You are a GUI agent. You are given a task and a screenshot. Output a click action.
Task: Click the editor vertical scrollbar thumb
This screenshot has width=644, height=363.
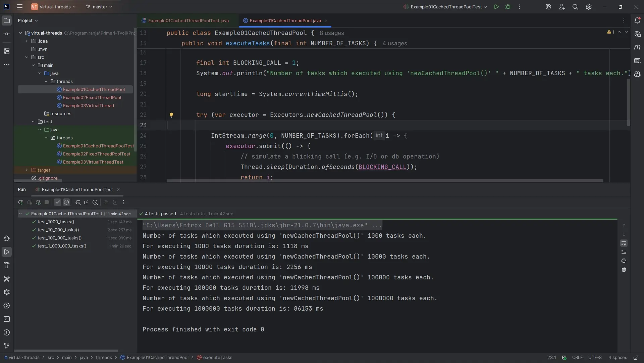[628, 102]
